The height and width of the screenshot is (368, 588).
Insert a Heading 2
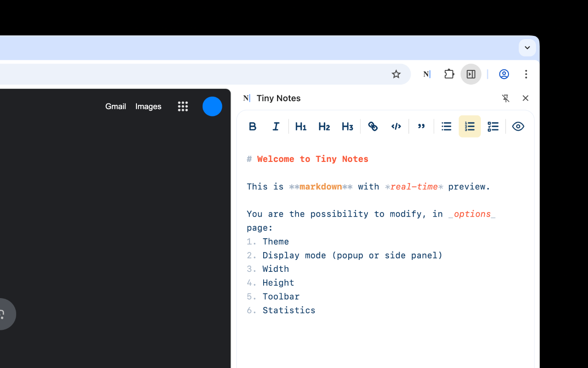tap(324, 126)
